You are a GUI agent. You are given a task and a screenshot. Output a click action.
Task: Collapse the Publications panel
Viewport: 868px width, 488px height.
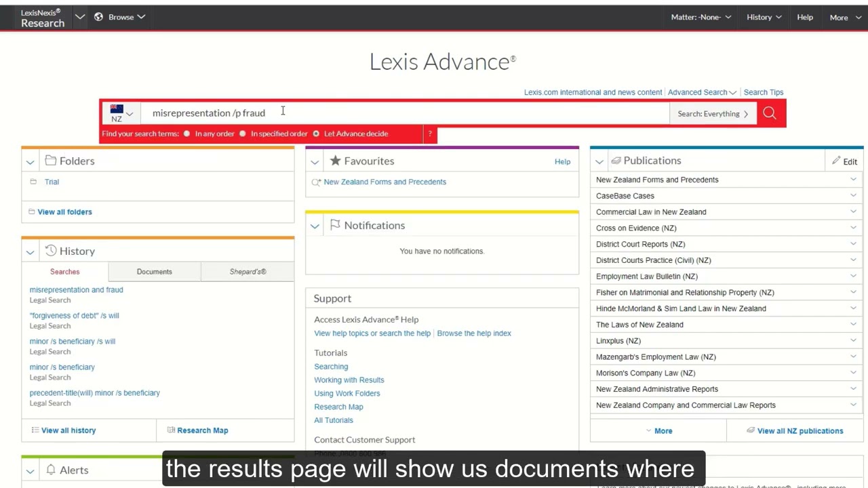[599, 161]
